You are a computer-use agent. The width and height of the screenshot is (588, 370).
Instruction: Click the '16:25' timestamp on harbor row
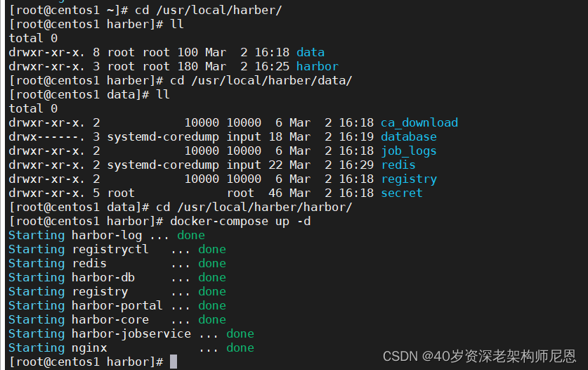point(273,67)
